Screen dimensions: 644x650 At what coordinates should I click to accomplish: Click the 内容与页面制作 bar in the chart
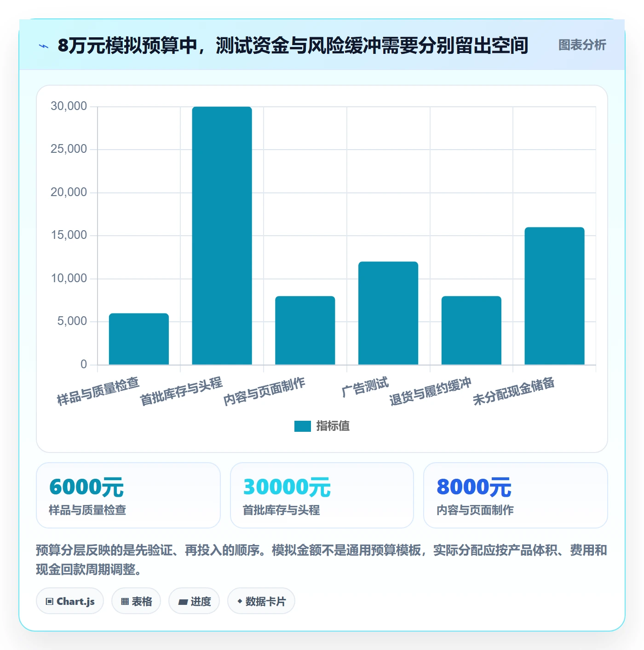pos(305,330)
